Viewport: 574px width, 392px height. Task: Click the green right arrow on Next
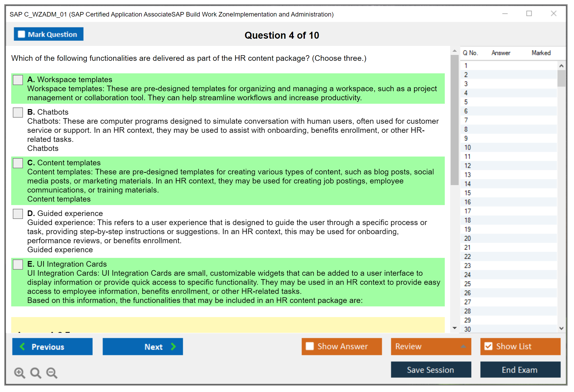click(x=173, y=346)
